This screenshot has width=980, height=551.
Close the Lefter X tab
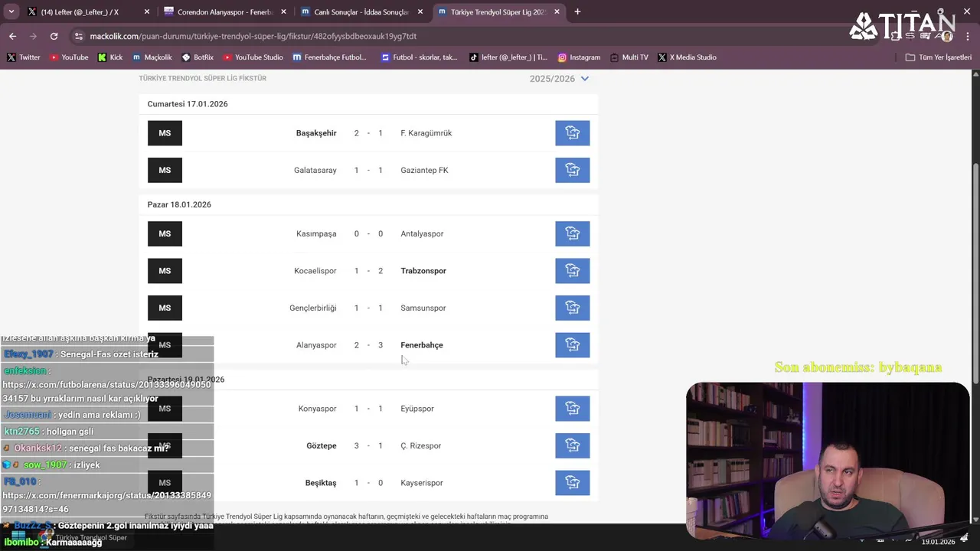coord(147,12)
